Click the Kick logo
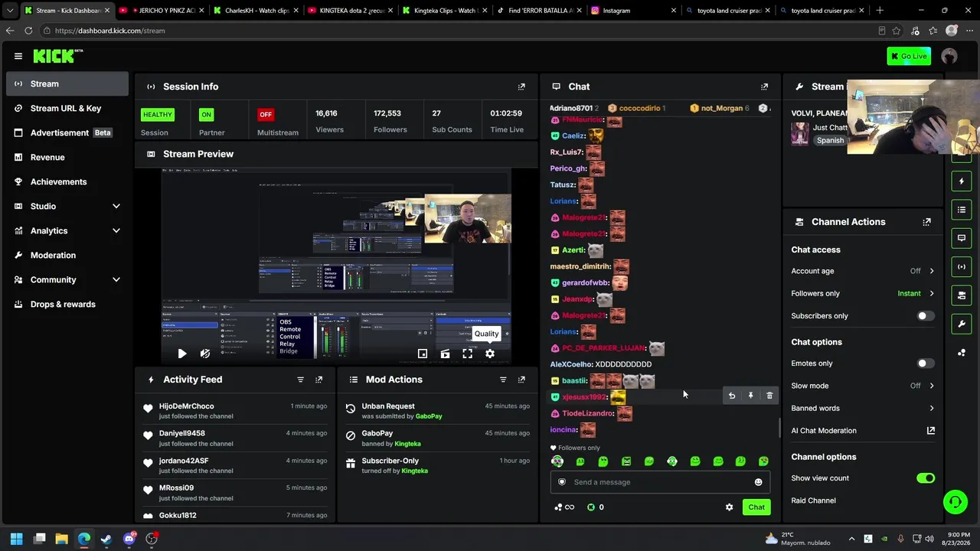Viewport: 980px width, 551px height. click(57, 56)
